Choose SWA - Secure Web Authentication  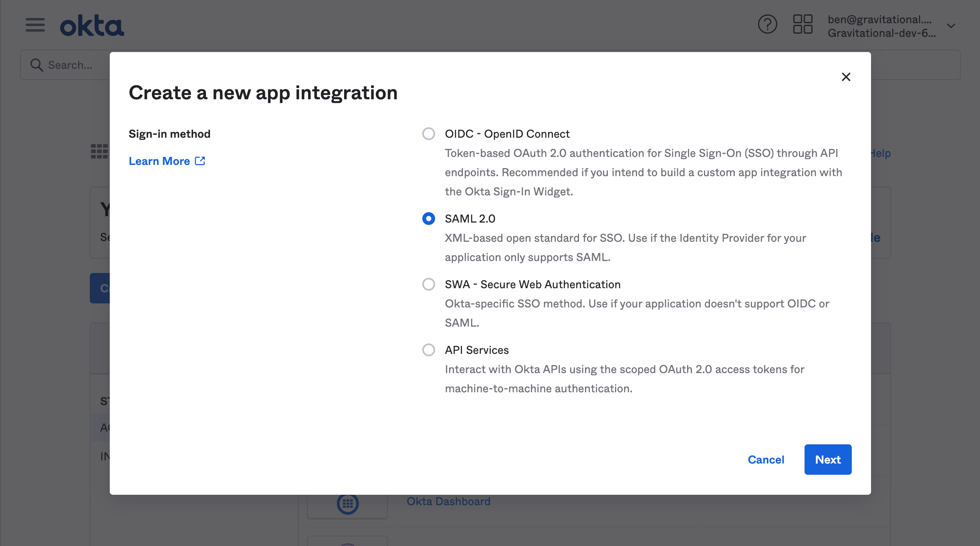429,284
